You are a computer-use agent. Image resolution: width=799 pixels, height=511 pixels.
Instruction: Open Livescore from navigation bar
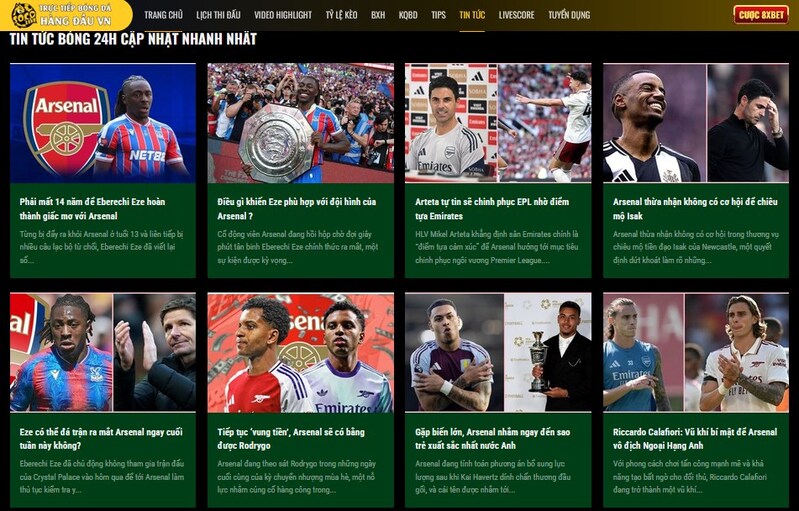click(516, 15)
